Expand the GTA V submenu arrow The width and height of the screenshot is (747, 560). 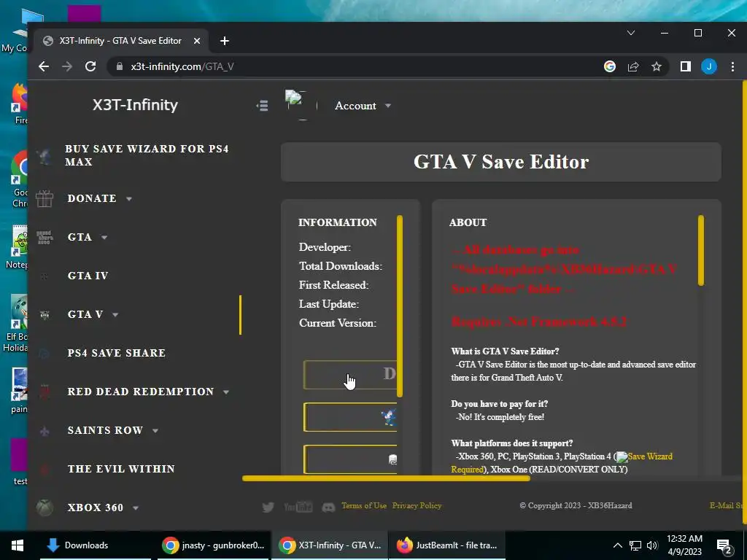(115, 315)
